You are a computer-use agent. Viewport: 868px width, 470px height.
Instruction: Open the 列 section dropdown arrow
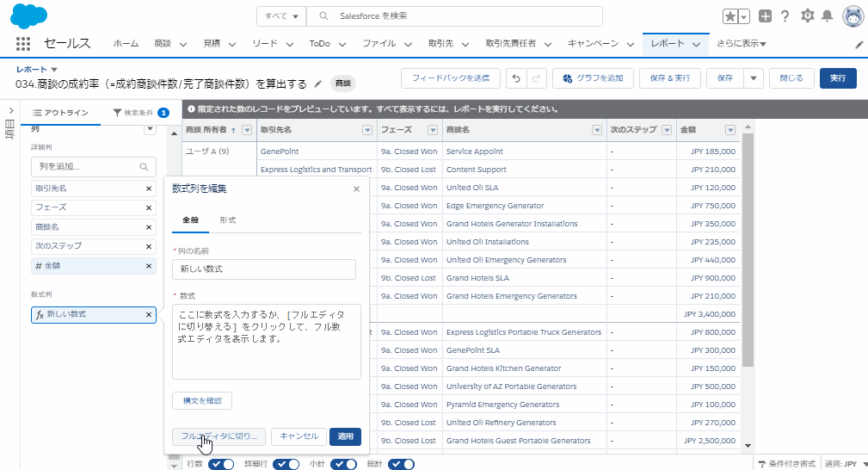[150, 129]
